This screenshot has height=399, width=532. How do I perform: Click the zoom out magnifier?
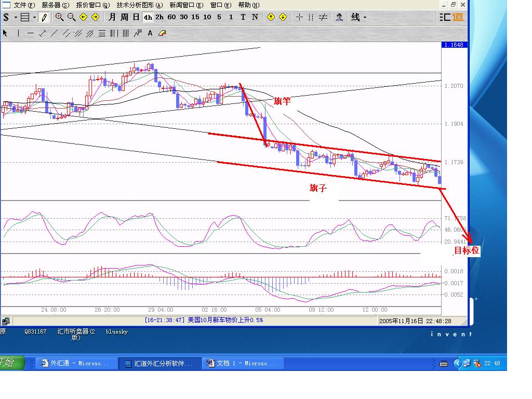click(x=71, y=17)
